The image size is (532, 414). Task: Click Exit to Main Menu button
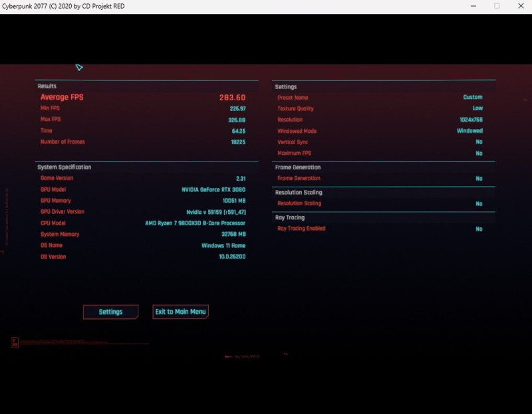(x=180, y=312)
